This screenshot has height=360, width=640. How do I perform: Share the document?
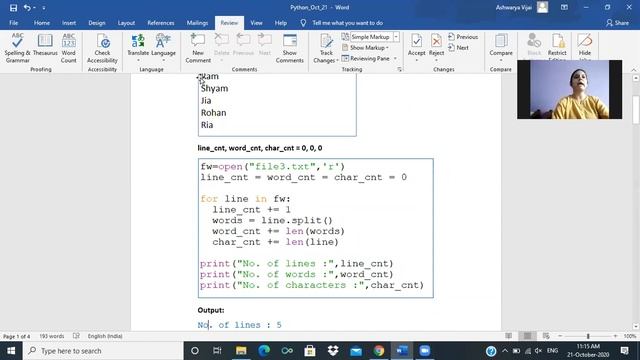point(617,23)
